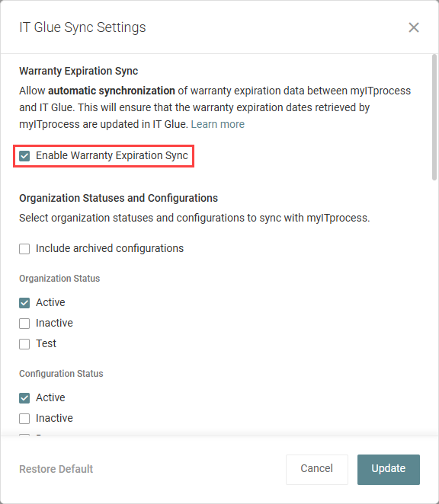Screen dimensions: 439x504
Task: Close the IT Glue Sync Settings dialog
Action: (x=414, y=27)
